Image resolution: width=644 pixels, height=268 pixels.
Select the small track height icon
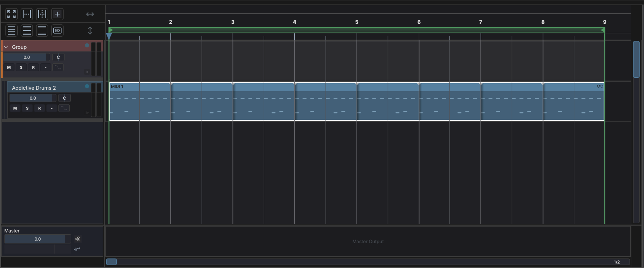coord(12,31)
